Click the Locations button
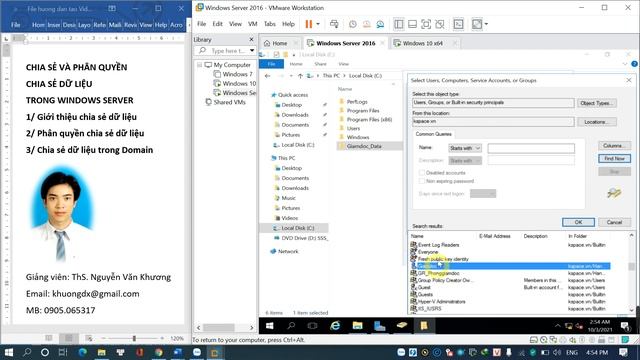This screenshot has height=360, width=640. [x=596, y=122]
